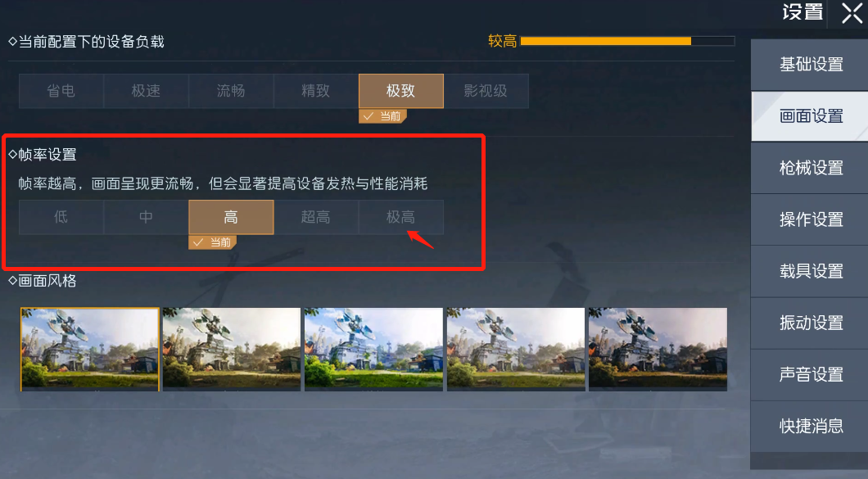Select the 影视级 graphics quality
868x479 pixels.
[x=486, y=91]
